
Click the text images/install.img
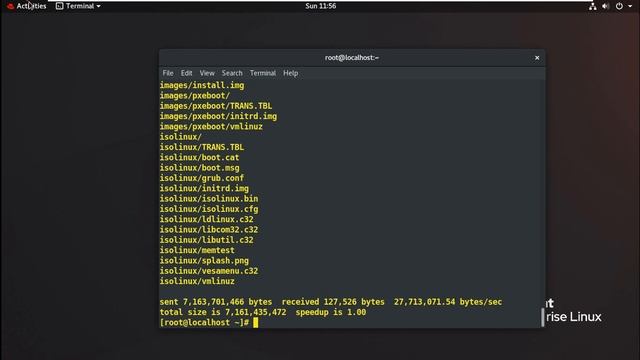click(x=202, y=85)
